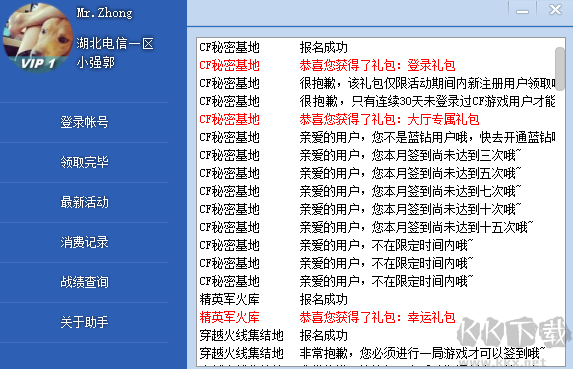The width and height of the screenshot is (573, 369).
Task: Select red row 恭喜您获得了礼包：登录礼包
Action: pos(376,65)
